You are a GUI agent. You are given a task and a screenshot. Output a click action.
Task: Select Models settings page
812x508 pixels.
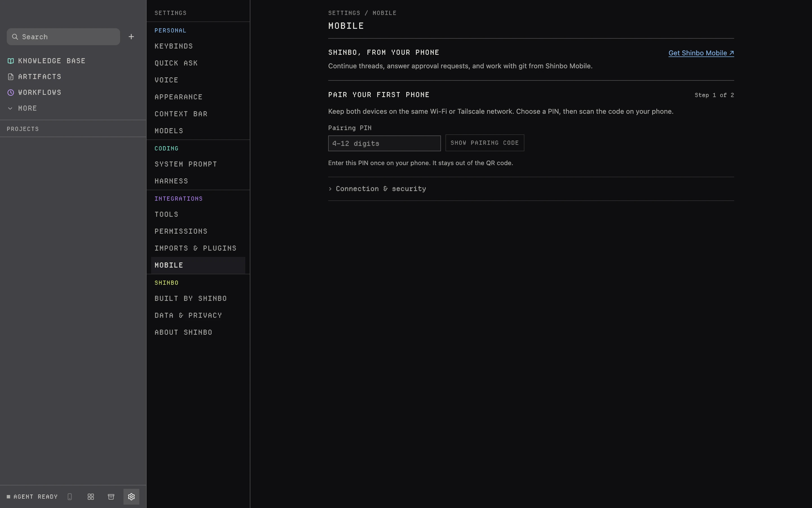pos(198,131)
